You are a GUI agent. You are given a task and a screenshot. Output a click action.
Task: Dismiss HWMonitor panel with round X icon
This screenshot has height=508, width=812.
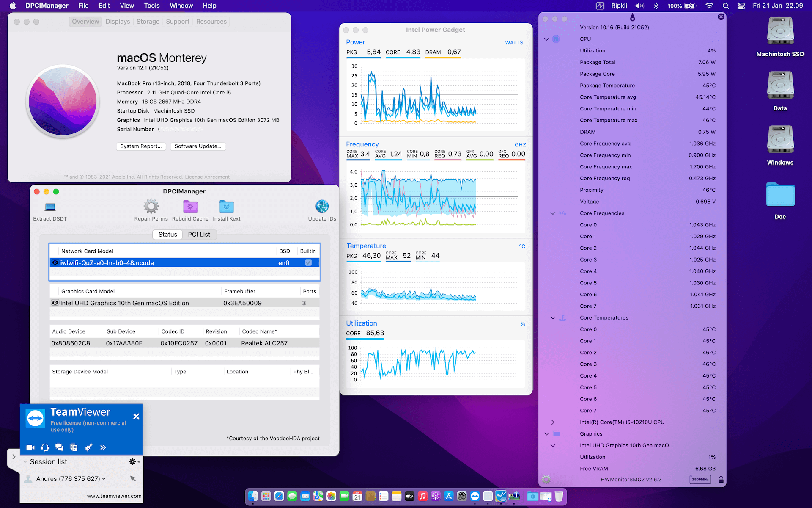pyautogui.click(x=721, y=17)
